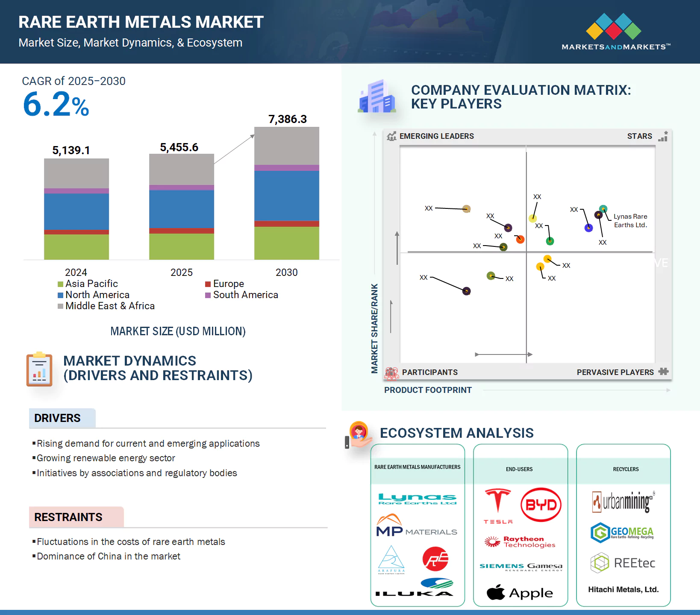The width and height of the screenshot is (700, 615).
Task: Click the clipboard icon beside Market Dynamics
Action: pos(39,369)
